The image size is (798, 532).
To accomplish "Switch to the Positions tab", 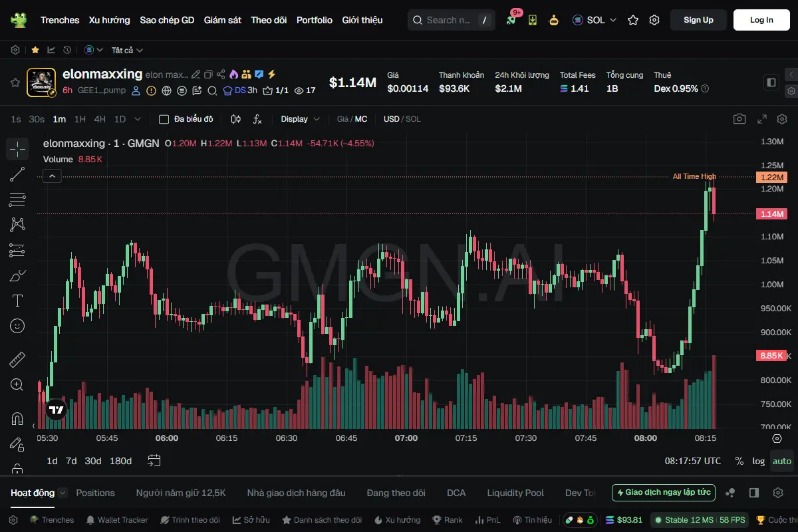I will 95,493.
